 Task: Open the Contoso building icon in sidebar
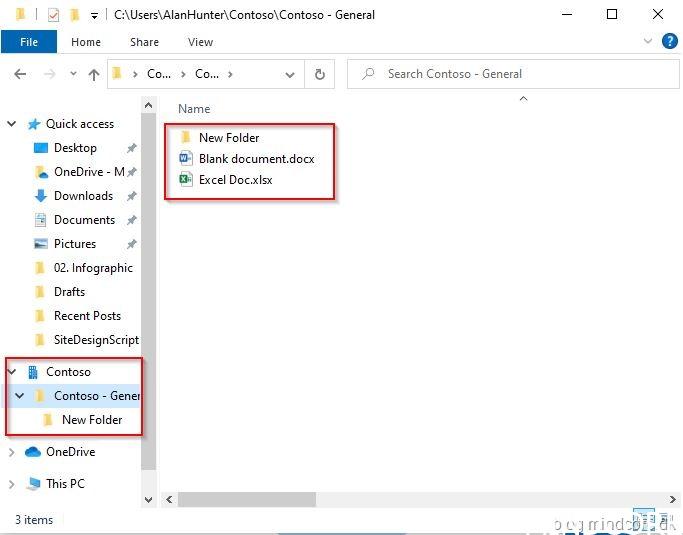33,372
